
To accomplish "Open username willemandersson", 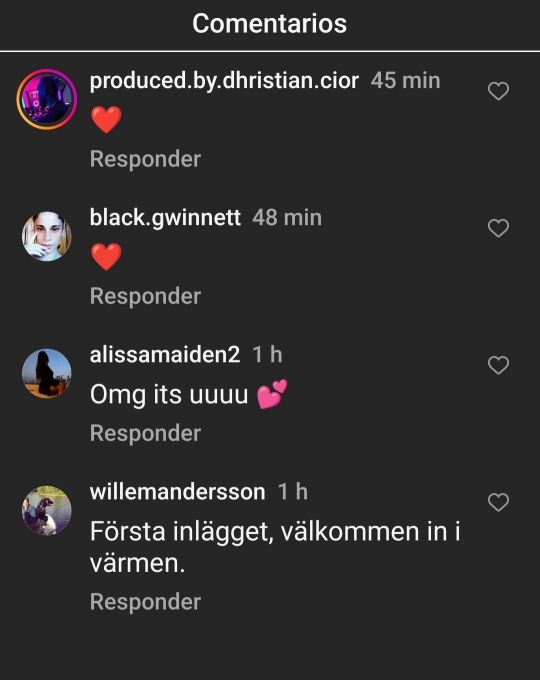I will coord(177,492).
